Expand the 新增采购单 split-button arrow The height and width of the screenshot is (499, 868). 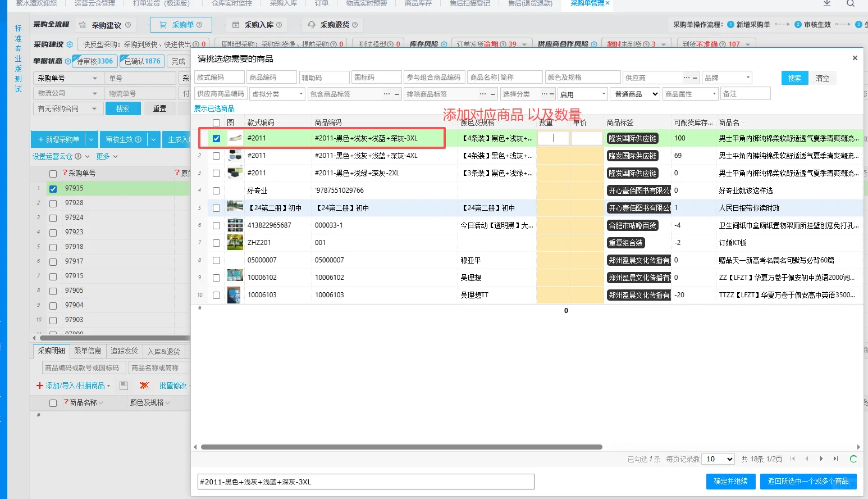coord(92,139)
